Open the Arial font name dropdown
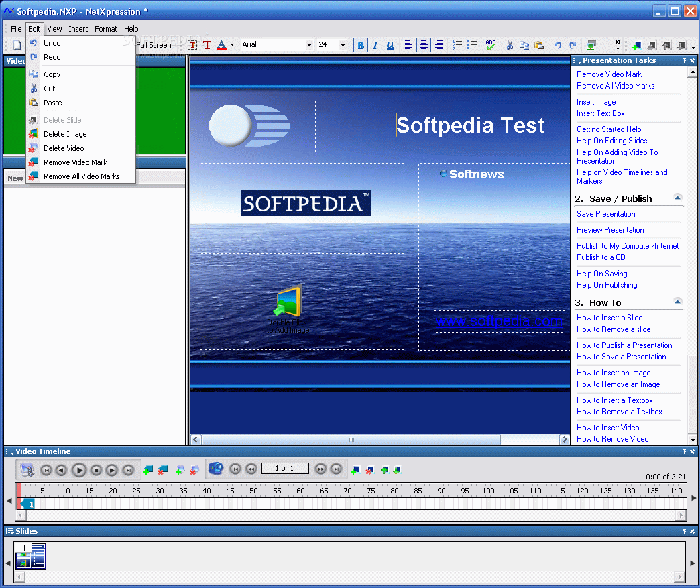The height and width of the screenshot is (588, 700). tap(309, 45)
